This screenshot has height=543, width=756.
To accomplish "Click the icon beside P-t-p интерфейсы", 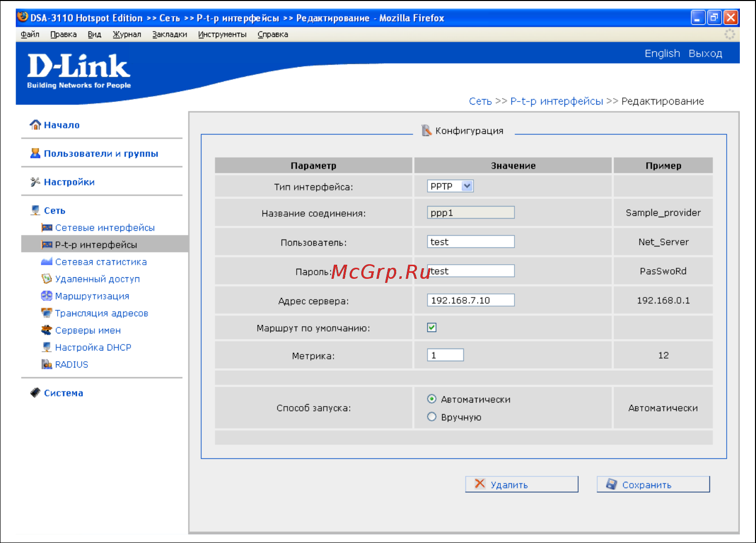I will [x=47, y=245].
